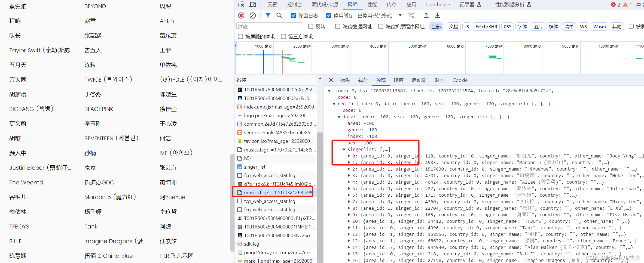644x263 pixels.
Task: Select common.2e3d715e stylesheet request
Action: point(276,124)
